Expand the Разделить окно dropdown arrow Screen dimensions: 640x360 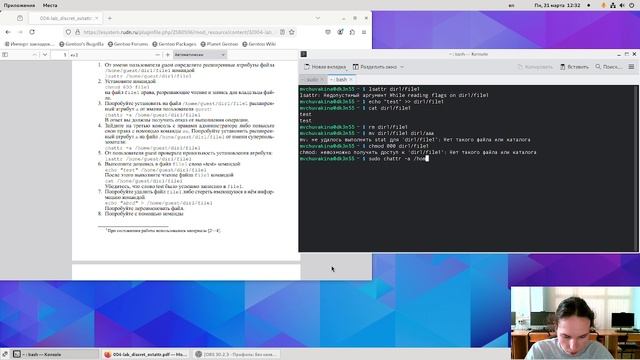[402, 67]
